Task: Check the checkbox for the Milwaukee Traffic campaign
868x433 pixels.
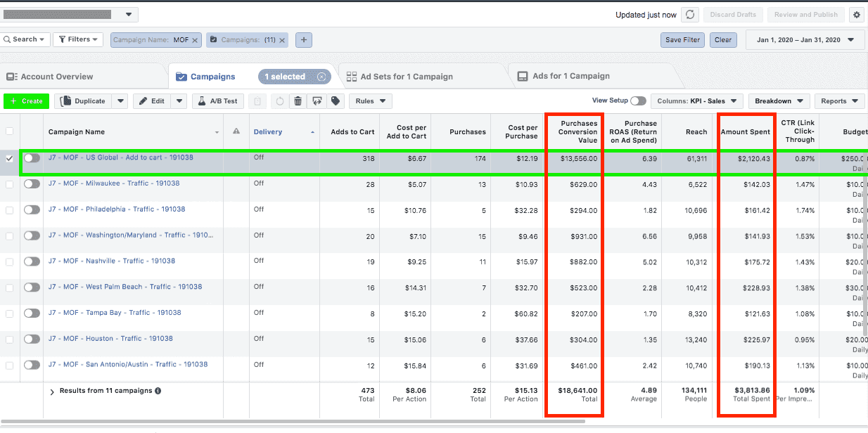Action: tap(9, 184)
